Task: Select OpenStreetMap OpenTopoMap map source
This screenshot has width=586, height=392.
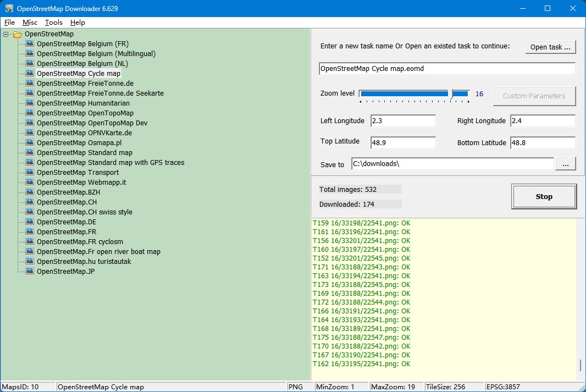Action: coord(85,113)
